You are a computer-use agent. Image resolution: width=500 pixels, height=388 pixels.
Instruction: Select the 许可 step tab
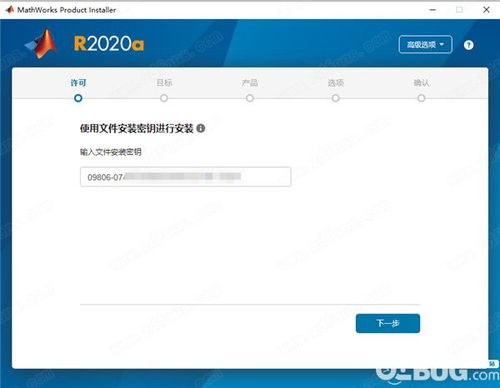click(78, 83)
